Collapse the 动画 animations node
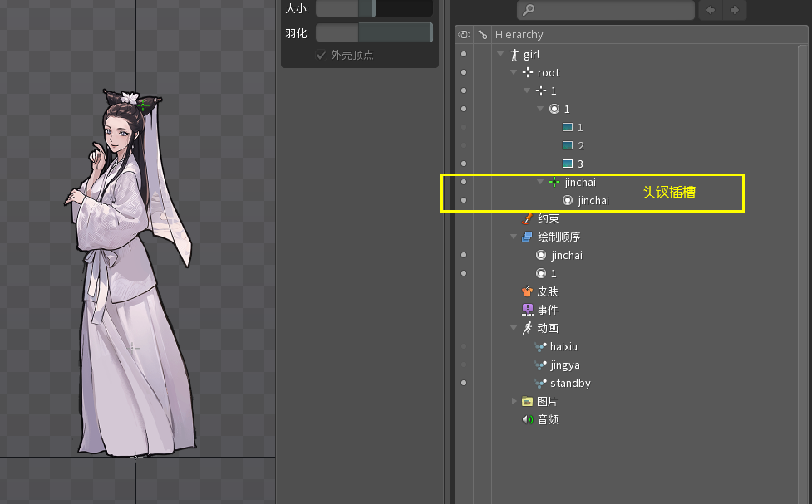This screenshot has height=504, width=812. coord(514,329)
